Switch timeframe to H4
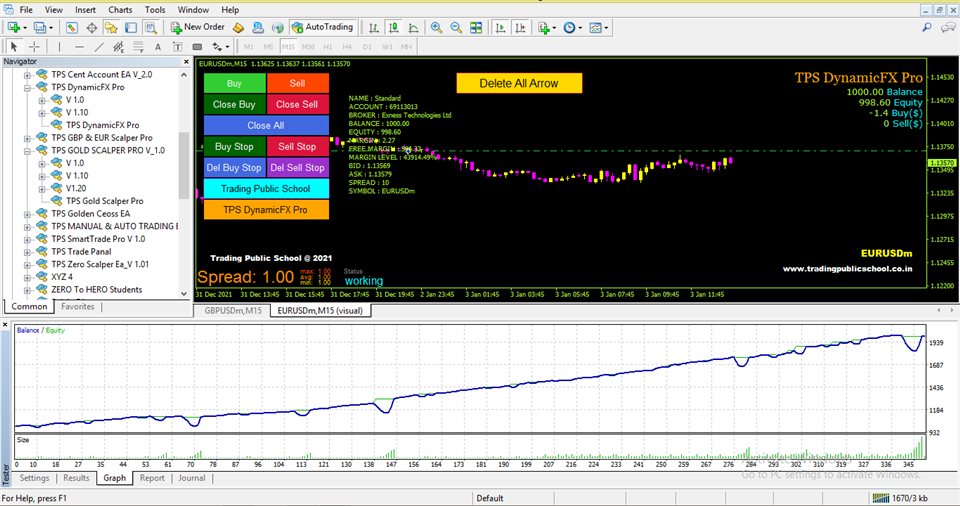The height and width of the screenshot is (506, 960). (x=347, y=47)
